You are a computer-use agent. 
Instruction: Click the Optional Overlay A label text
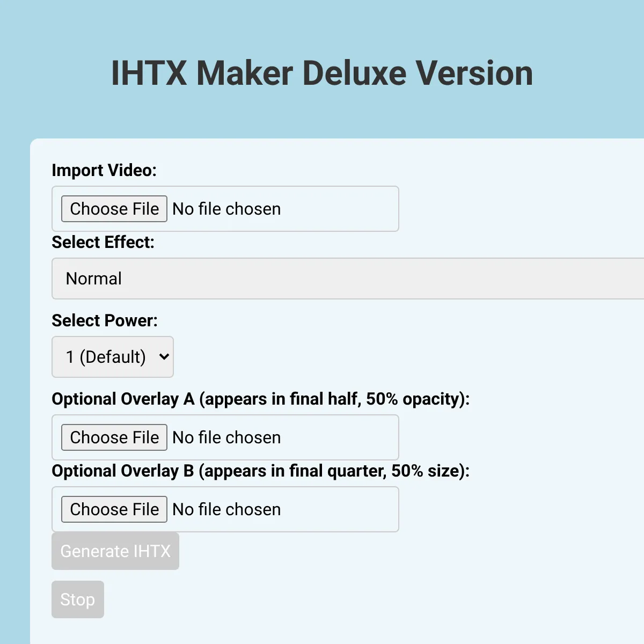pyautogui.click(x=260, y=399)
